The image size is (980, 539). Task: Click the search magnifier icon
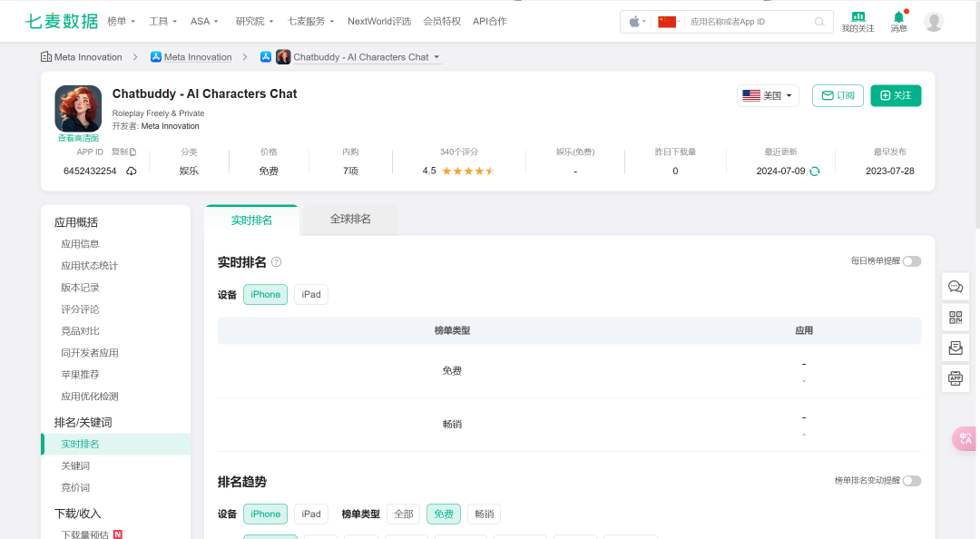[819, 22]
